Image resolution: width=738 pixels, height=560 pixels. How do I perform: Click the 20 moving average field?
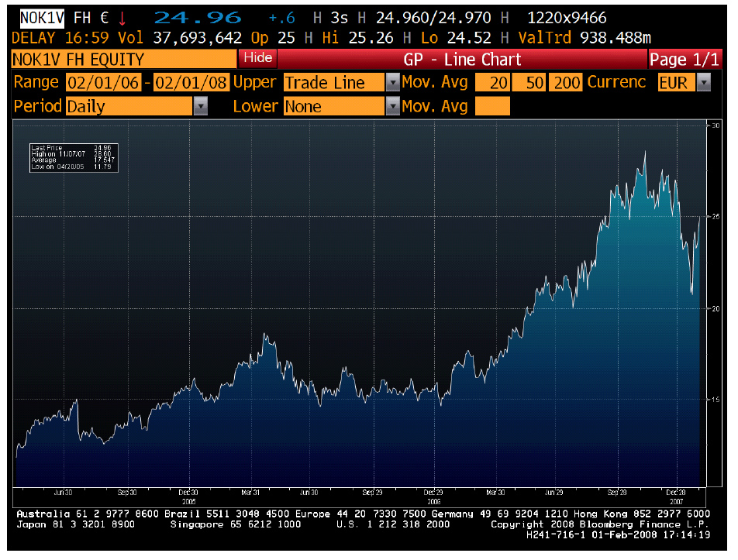(x=492, y=83)
